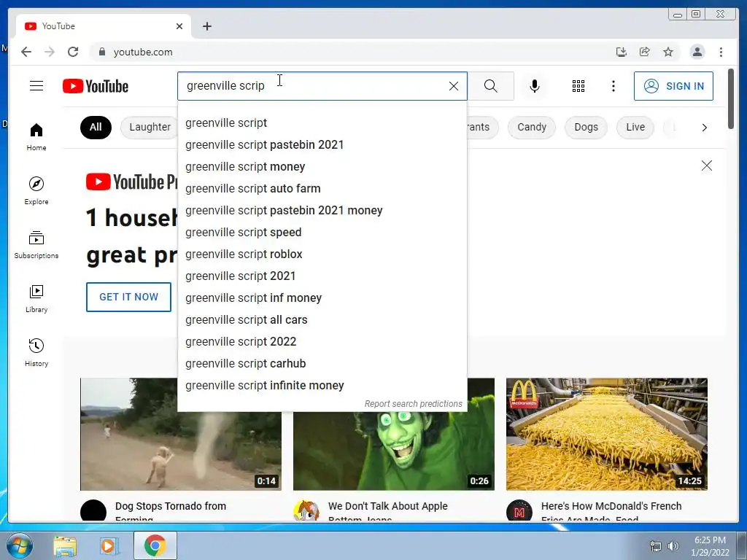Open the YouTube guide hamburger menu
The width and height of the screenshot is (747, 560).
click(x=36, y=86)
